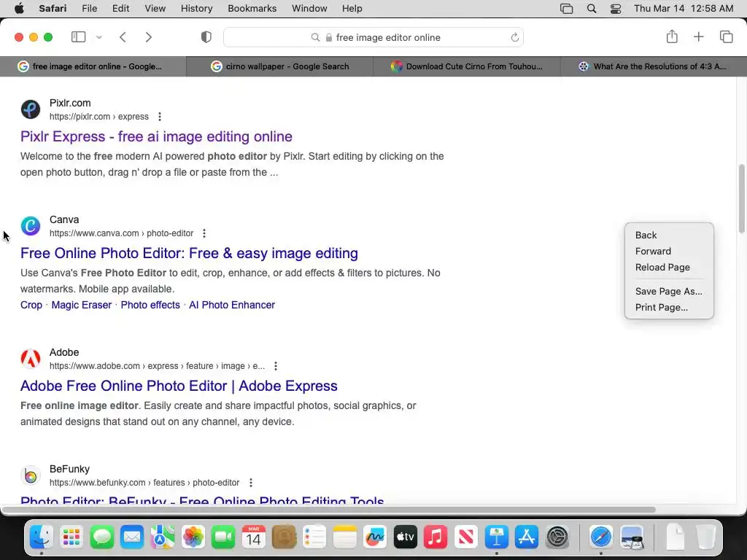Open the Share button in Safari toolbar
Viewport: 747px width, 560px height.
[672, 36]
